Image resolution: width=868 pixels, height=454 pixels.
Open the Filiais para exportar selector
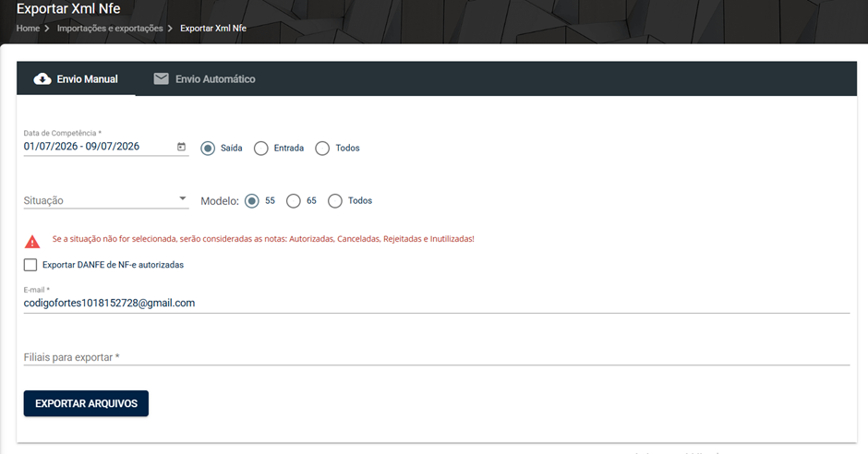[x=436, y=357]
